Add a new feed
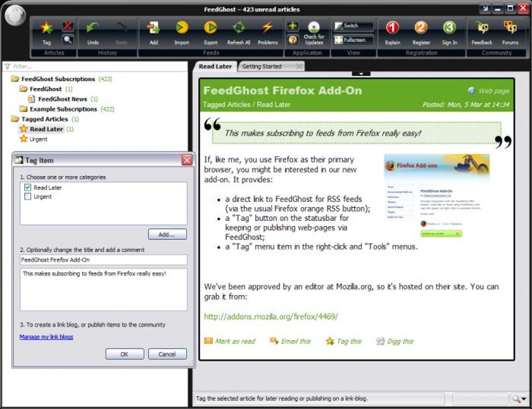This screenshot has height=409, width=532. pos(154,28)
